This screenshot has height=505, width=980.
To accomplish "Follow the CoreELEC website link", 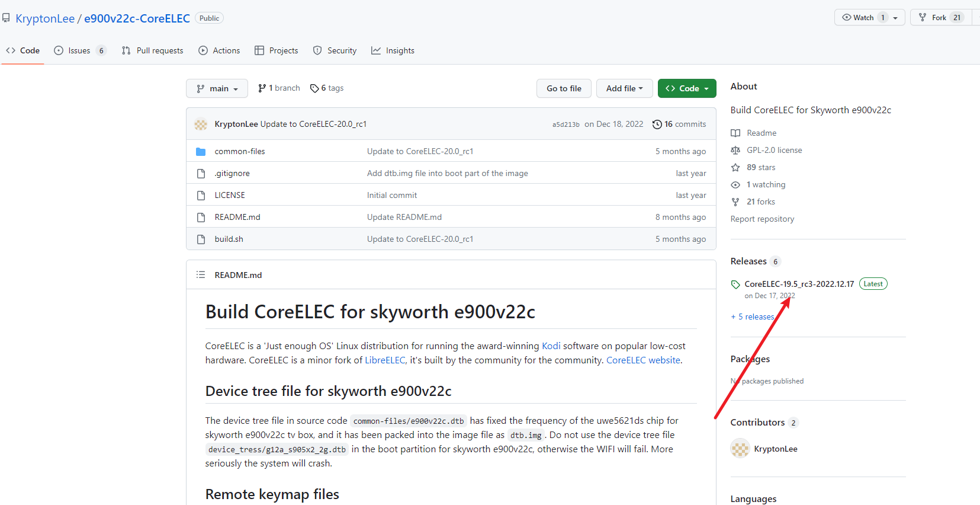I will click(x=643, y=360).
